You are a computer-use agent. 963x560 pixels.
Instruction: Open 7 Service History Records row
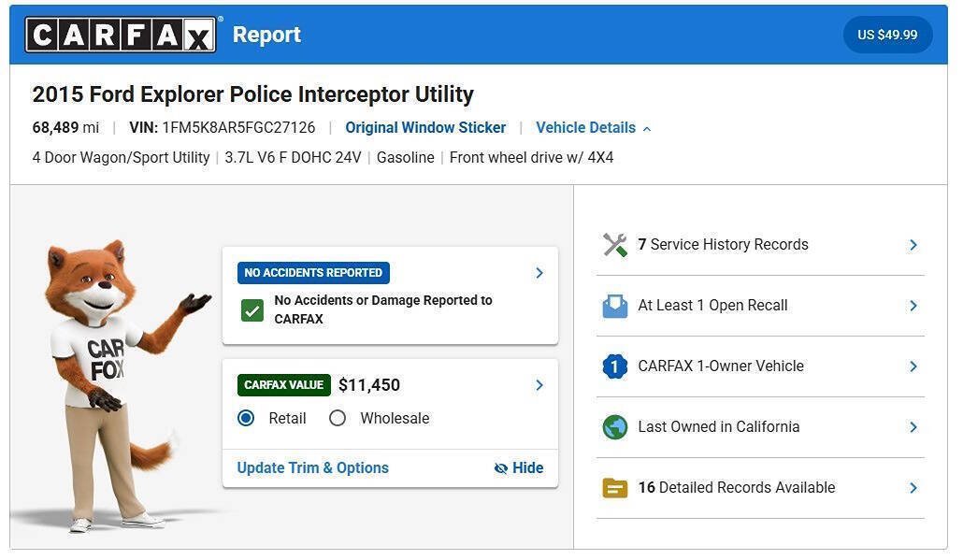pyautogui.click(x=760, y=245)
